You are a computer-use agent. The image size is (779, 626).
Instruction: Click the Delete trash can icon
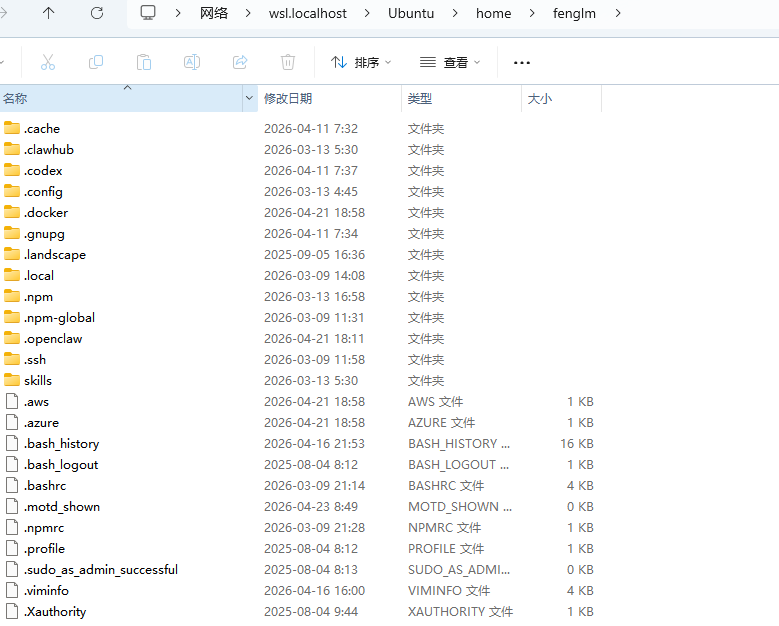(288, 63)
